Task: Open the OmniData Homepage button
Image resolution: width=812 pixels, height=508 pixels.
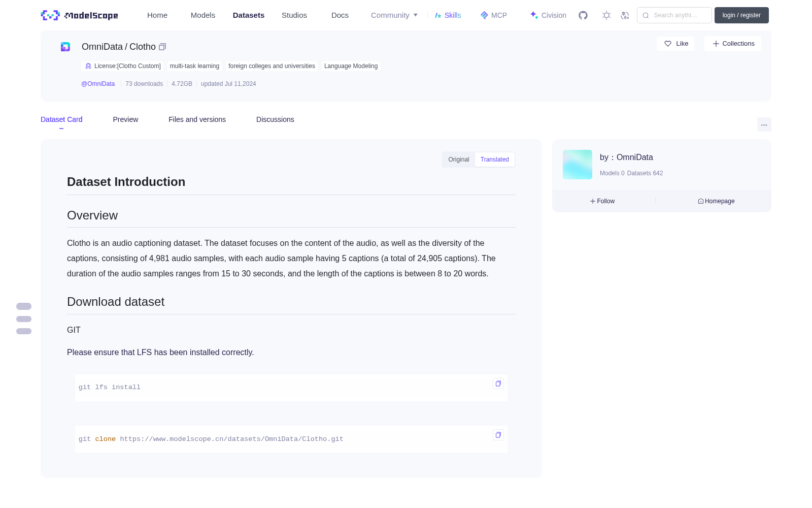Action: coord(716,201)
